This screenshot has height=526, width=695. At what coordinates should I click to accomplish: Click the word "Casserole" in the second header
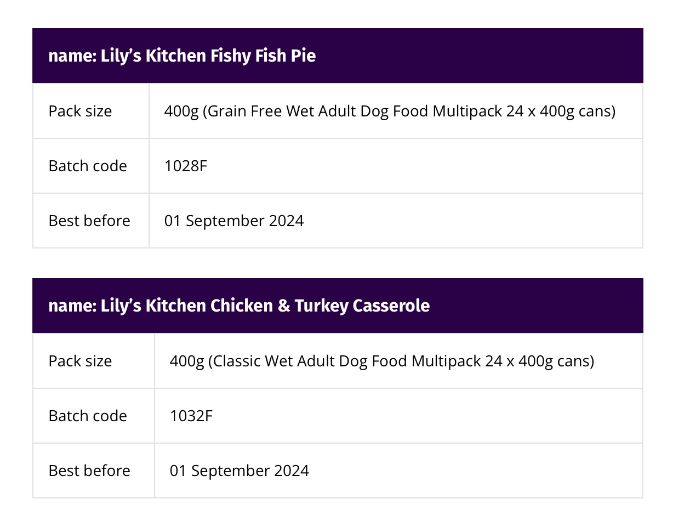point(391,306)
